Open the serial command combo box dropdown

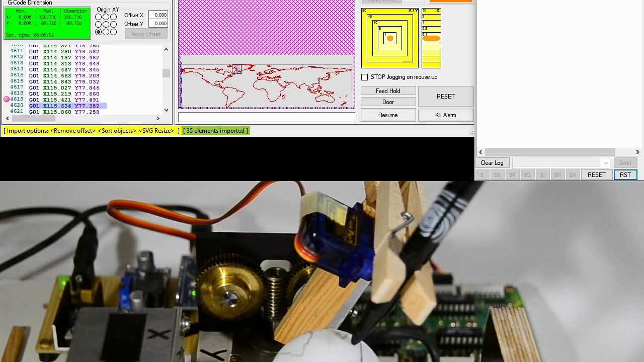coord(605,163)
